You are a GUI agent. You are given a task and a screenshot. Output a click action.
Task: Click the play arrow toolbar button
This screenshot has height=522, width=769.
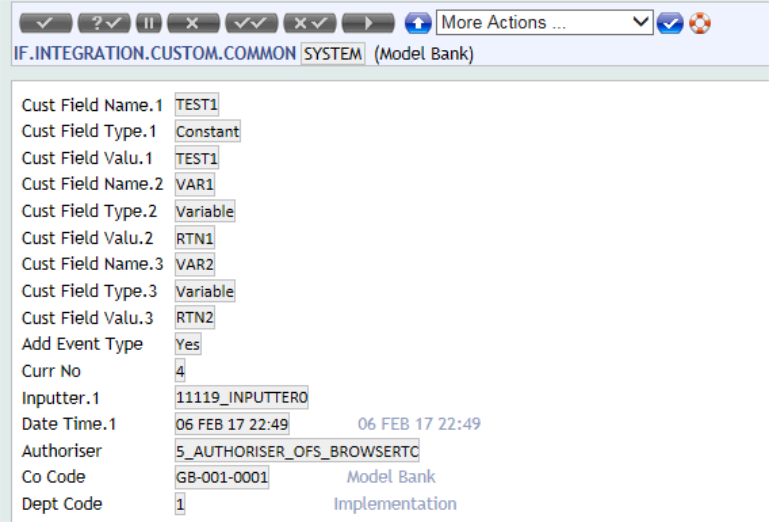coord(367,23)
